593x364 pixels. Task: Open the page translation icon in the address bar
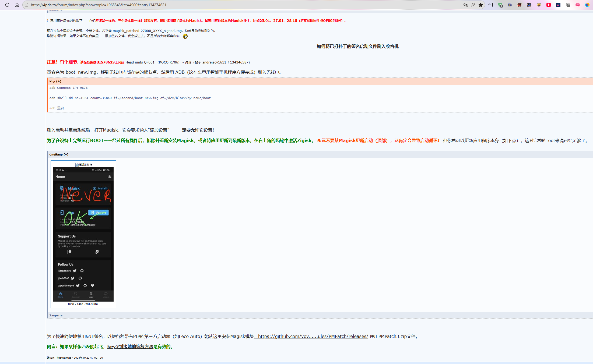tap(465, 5)
